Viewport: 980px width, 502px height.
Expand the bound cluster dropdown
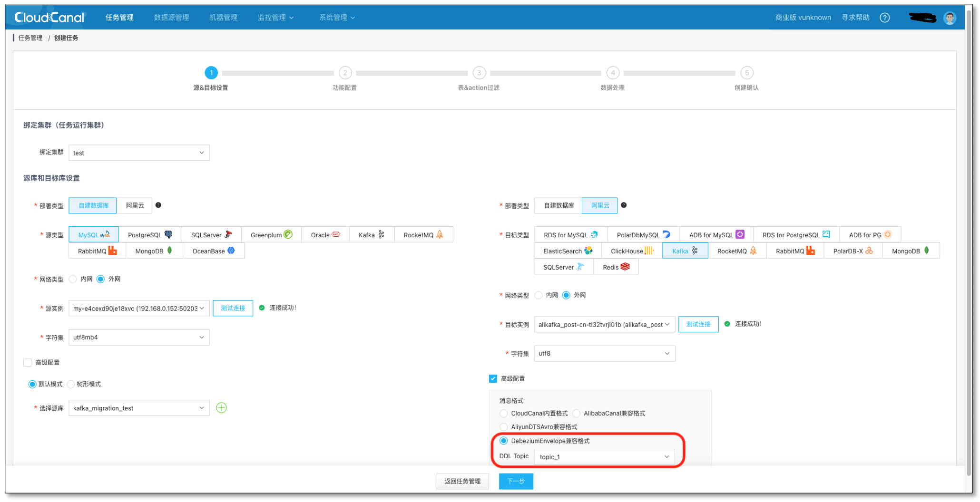pyautogui.click(x=139, y=153)
